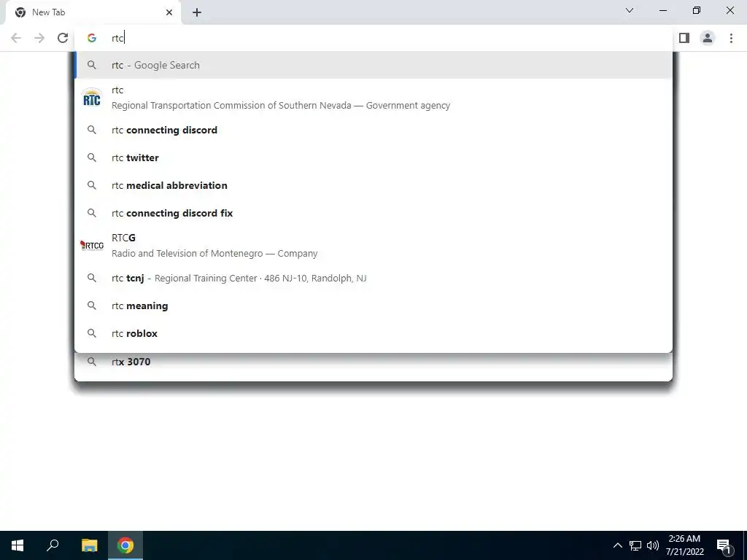Select the New Tab tab
Viewport: 747px width, 560px height.
coord(93,13)
